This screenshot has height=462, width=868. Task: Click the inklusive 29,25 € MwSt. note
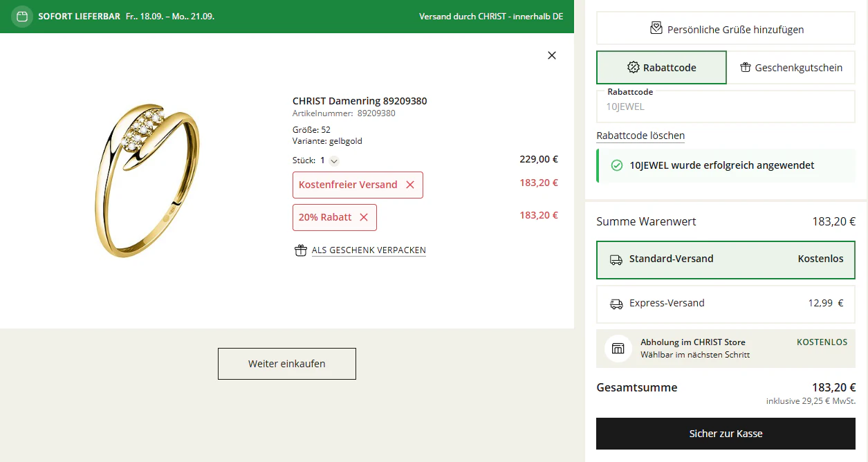(x=811, y=401)
